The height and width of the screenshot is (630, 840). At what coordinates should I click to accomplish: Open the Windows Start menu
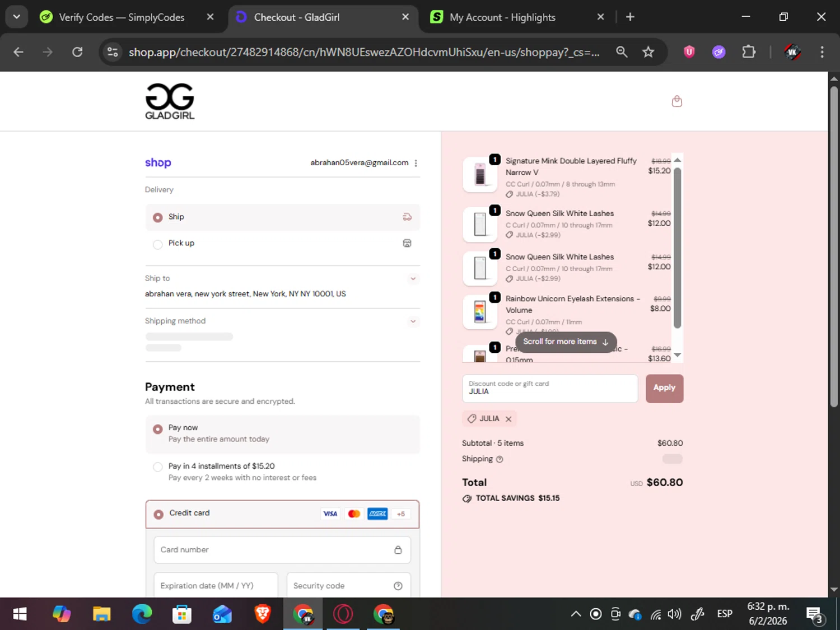coord(20,614)
